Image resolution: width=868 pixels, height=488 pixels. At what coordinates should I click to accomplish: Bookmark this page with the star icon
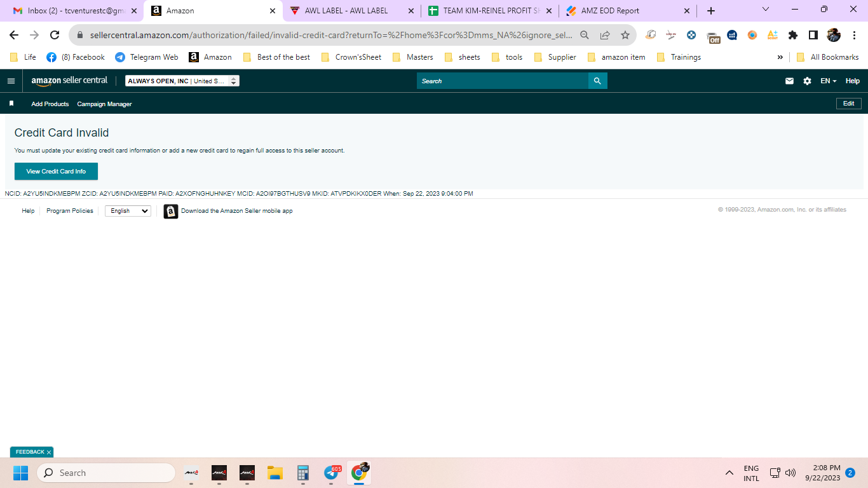click(x=625, y=35)
